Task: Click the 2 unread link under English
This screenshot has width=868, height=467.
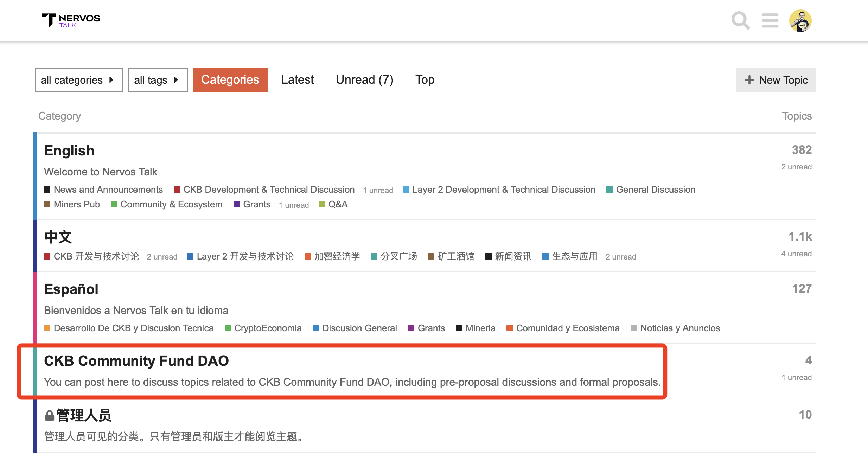Action: [796, 167]
